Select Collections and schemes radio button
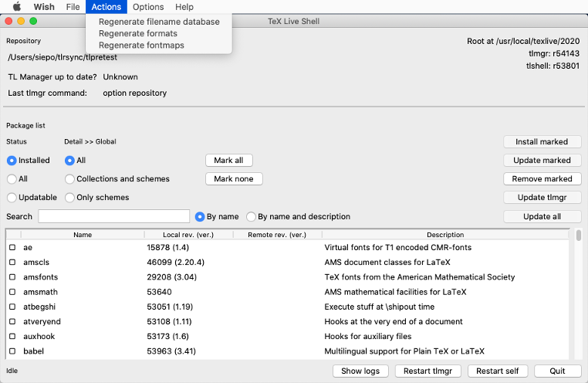 pyautogui.click(x=70, y=179)
